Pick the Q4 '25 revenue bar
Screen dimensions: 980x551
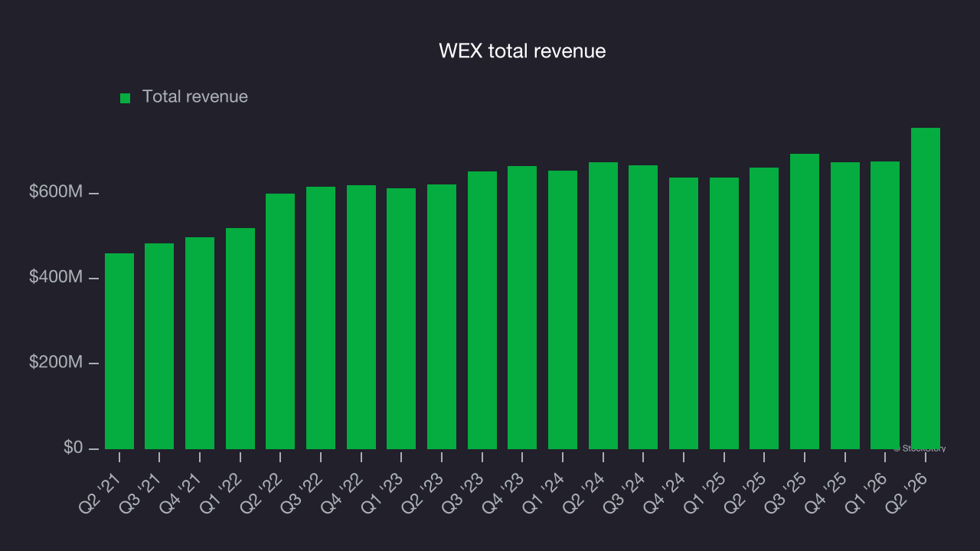coord(845,305)
